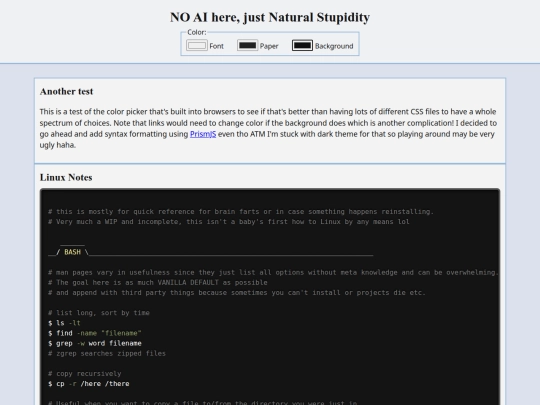Click the 'Font' label text
This screenshot has width=540, height=405.
217,46
